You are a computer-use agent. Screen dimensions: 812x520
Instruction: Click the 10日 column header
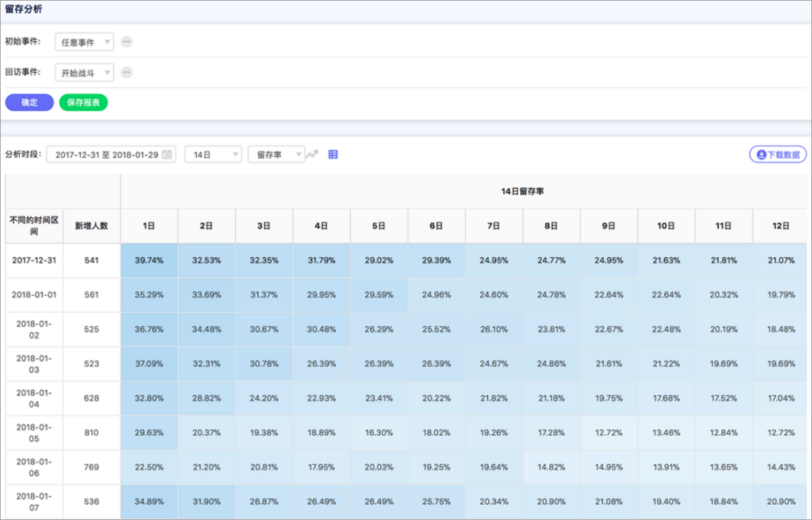(x=667, y=226)
